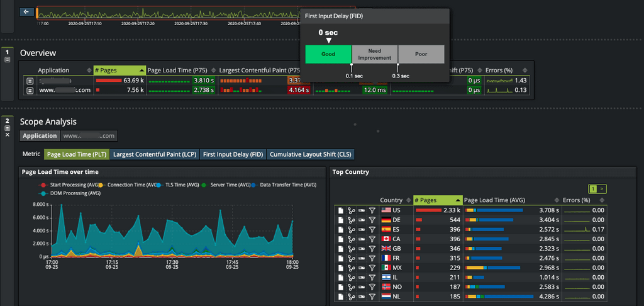Click the tag icon in the ES row
Image resolution: width=644 pixels, height=306 pixels.
click(362, 229)
